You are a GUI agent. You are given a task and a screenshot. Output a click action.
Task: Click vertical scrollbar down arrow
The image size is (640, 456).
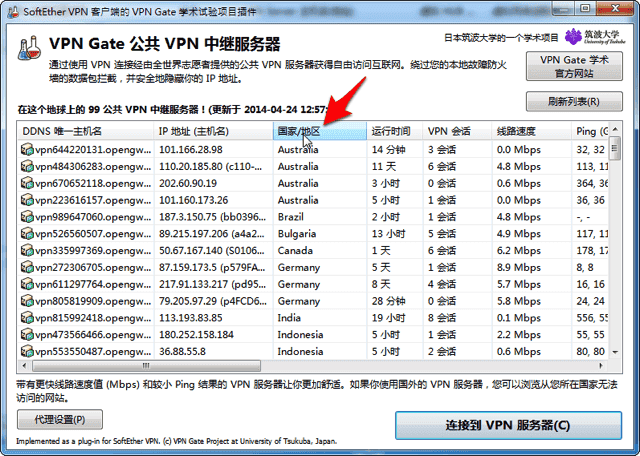(x=615, y=352)
